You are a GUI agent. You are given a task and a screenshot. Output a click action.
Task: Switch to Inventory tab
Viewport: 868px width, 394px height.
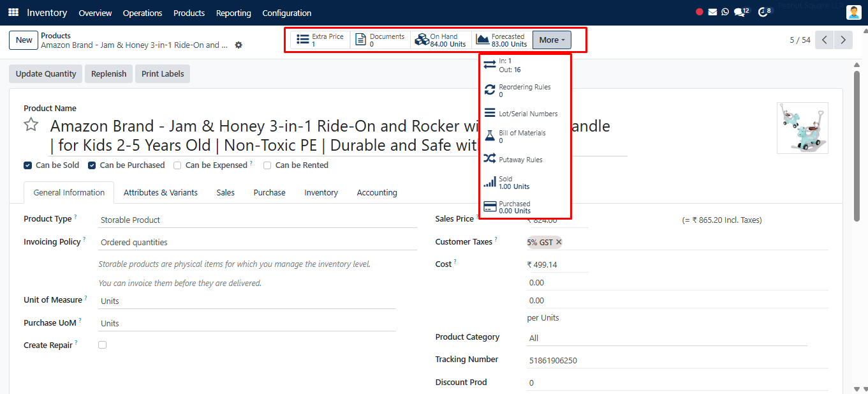click(321, 192)
